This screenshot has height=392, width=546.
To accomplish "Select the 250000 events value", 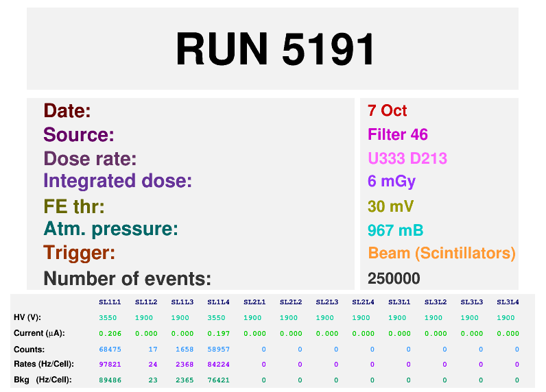I will 394,278.
